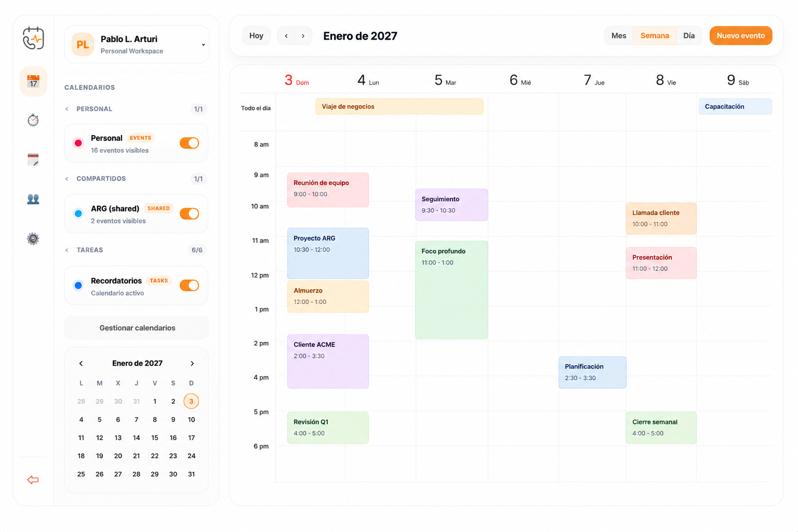798x532 pixels.
Task: Click the 9 Sáb day header
Action: pyautogui.click(x=738, y=80)
